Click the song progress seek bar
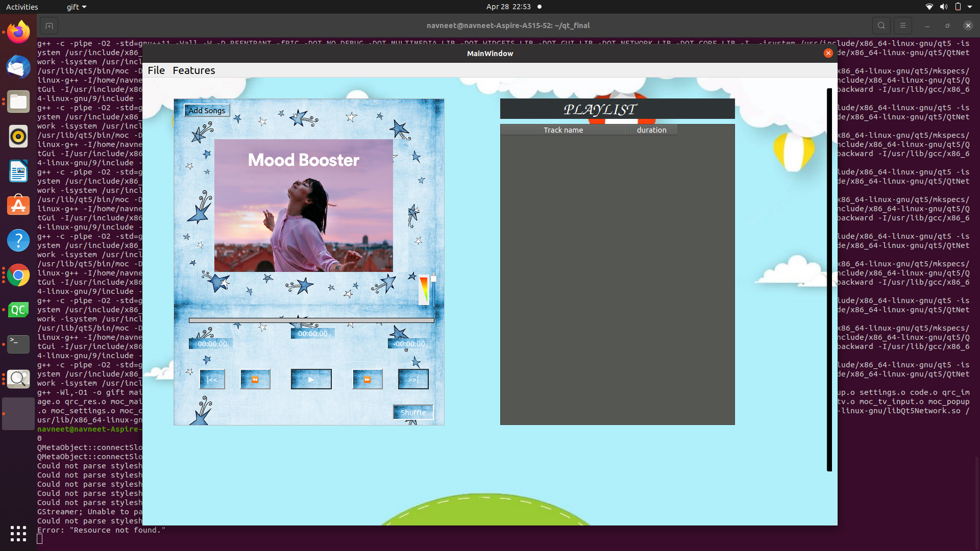The image size is (980, 551). click(311, 320)
